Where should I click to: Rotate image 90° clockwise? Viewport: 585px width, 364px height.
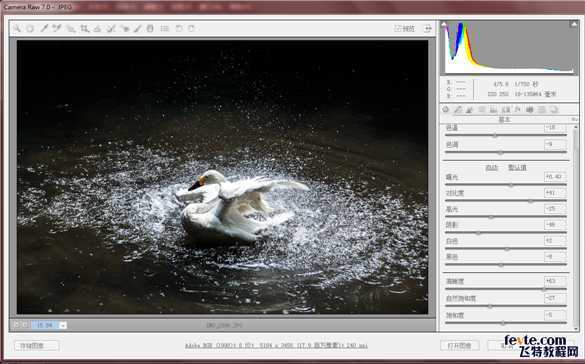(x=191, y=28)
